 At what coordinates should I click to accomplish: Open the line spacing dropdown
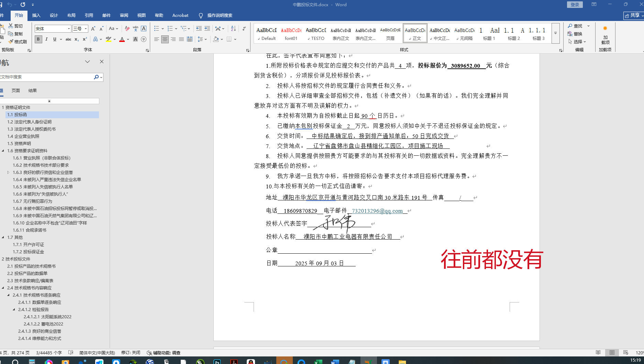pyautogui.click(x=202, y=39)
